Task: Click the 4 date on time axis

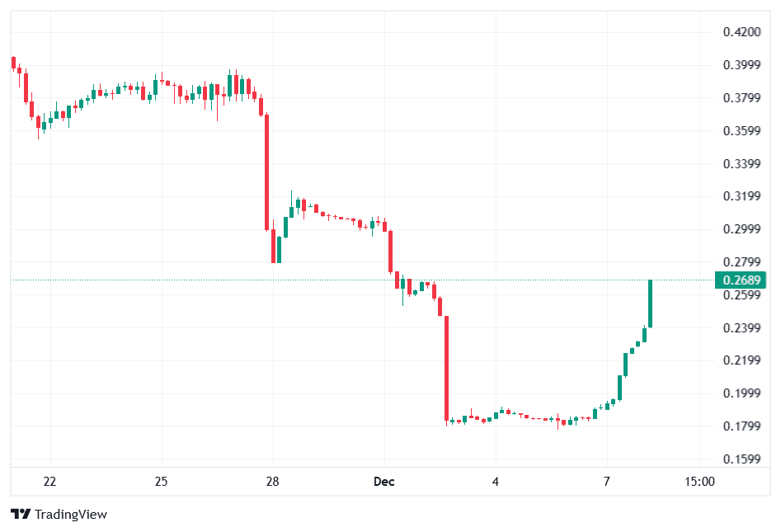Action: pos(496,482)
